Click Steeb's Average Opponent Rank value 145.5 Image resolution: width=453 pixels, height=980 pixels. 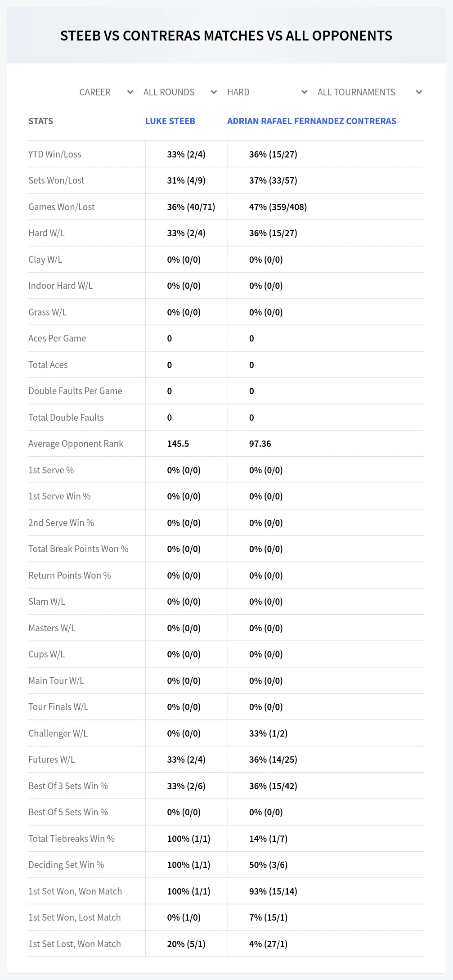click(178, 444)
